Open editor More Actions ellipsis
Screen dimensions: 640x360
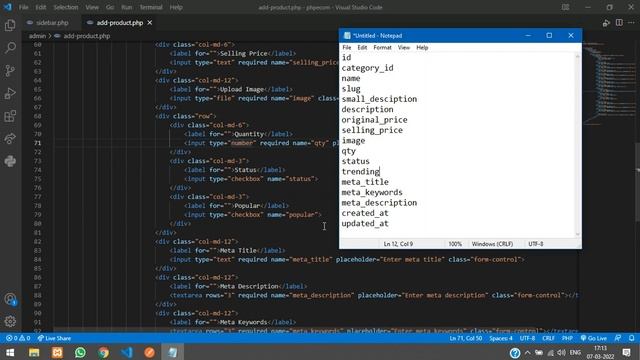click(x=631, y=23)
